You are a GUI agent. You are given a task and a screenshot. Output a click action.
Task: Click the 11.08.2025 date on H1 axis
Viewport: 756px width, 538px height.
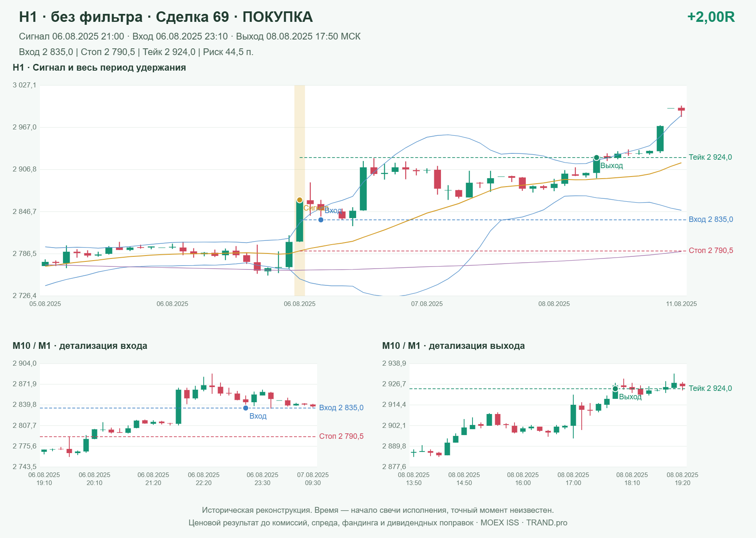coord(681,304)
